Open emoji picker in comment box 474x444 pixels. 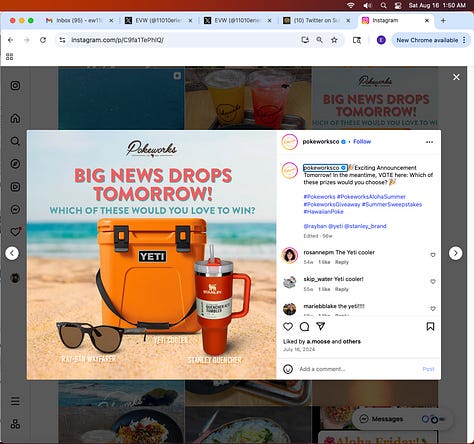(288, 369)
